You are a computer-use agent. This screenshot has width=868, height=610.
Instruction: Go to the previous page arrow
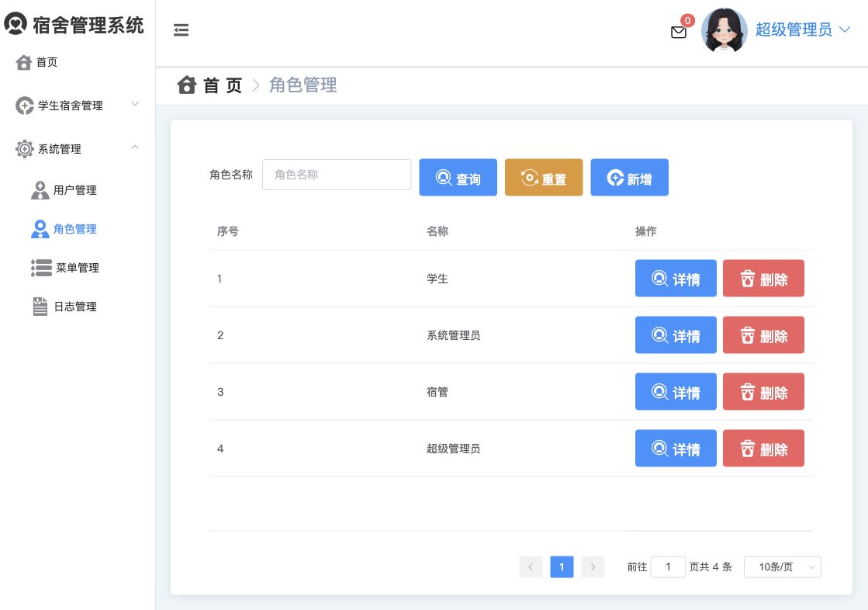point(531,567)
